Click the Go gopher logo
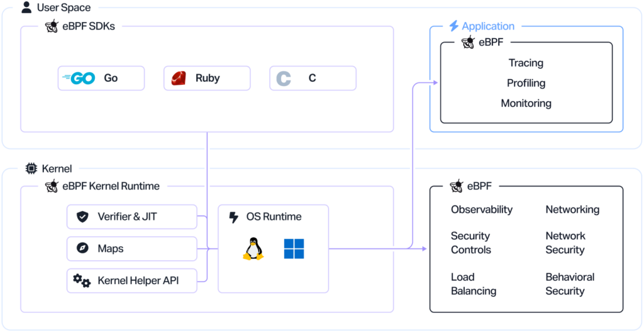Viewport: 644px width, 335px height. [x=79, y=78]
